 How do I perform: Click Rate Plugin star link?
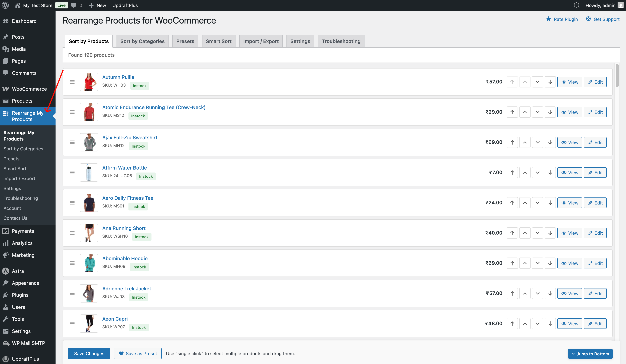click(x=562, y=19)
